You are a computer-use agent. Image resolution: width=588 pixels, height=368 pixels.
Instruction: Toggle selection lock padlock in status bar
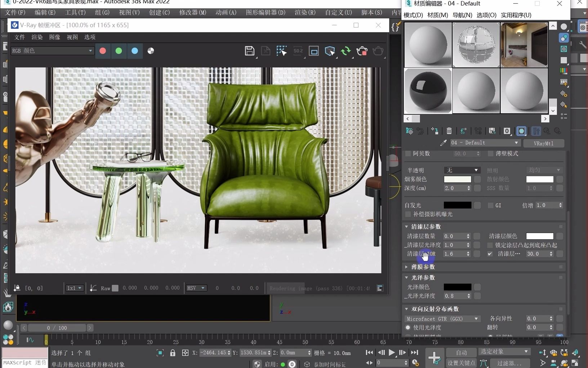click(x=173, y=353)
